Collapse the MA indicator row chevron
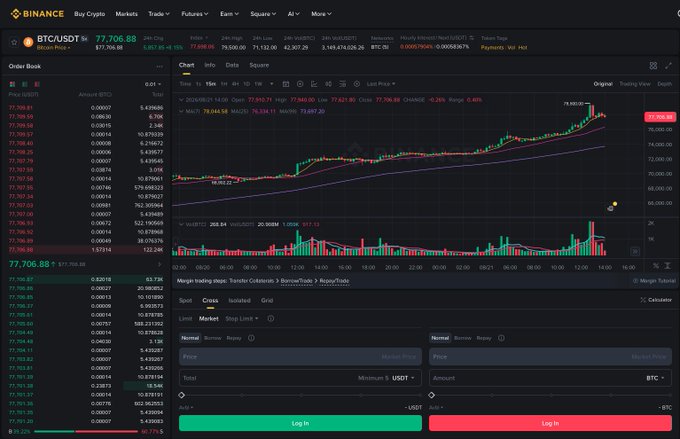This screenshot has height=439, width=680. [x=181, y=111]
